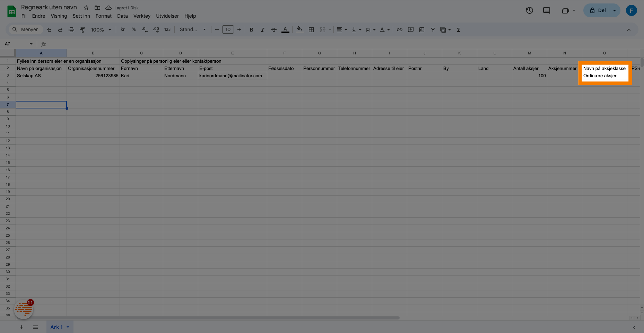Open the Visning menu
Screen dimensions: 644x333
(x=59, y=16)
